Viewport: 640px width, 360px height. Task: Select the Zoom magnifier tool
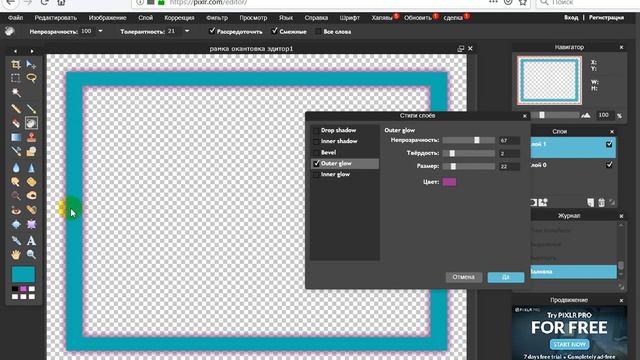31,255
